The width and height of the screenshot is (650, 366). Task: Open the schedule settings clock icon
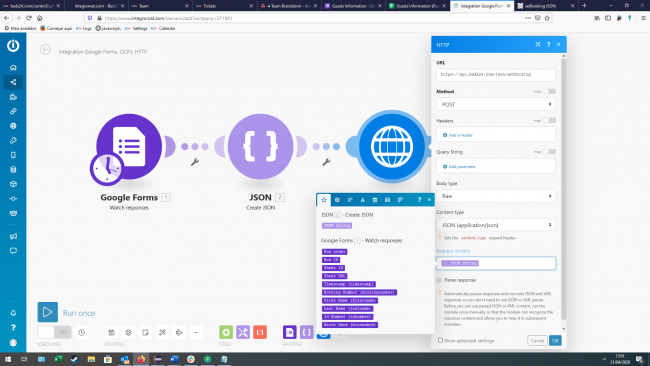[82, 332]
